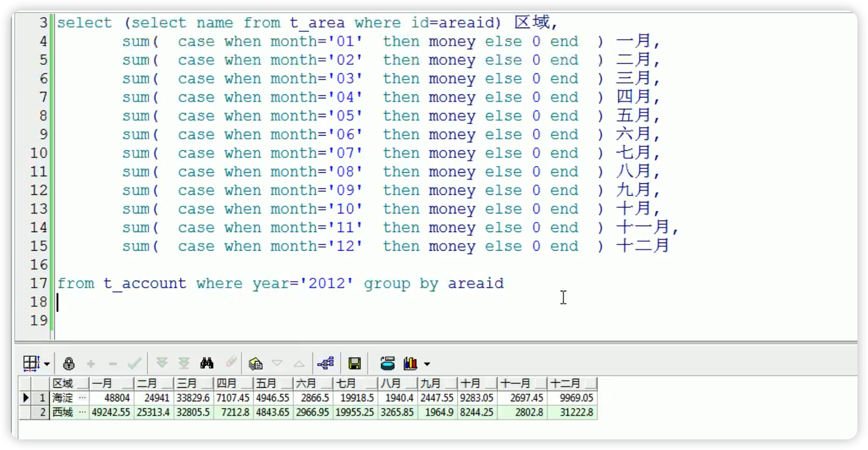Open the bar chart graph icon
The height and width of the screenshot is (450, 868).
click(410, 363)
